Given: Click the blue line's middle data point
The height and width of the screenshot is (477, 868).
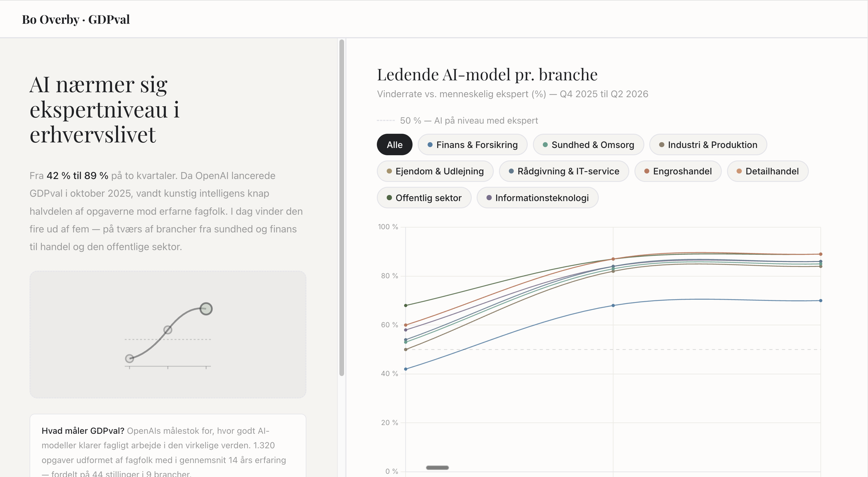Looking at the screenshot, I should click(x=613, y=306).
